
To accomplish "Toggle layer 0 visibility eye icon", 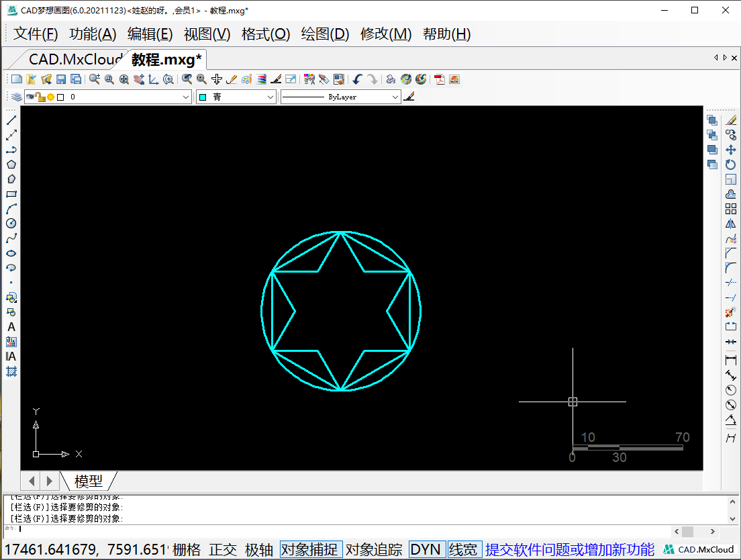I will (30, 97).
